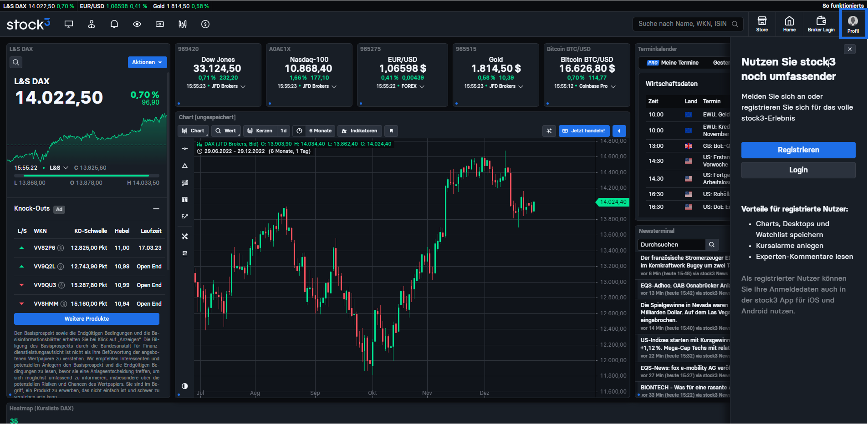Collapse chart side panel with blue arrow
The height and width of the screenshot is (424, 868).
click(x=619, y=131)
